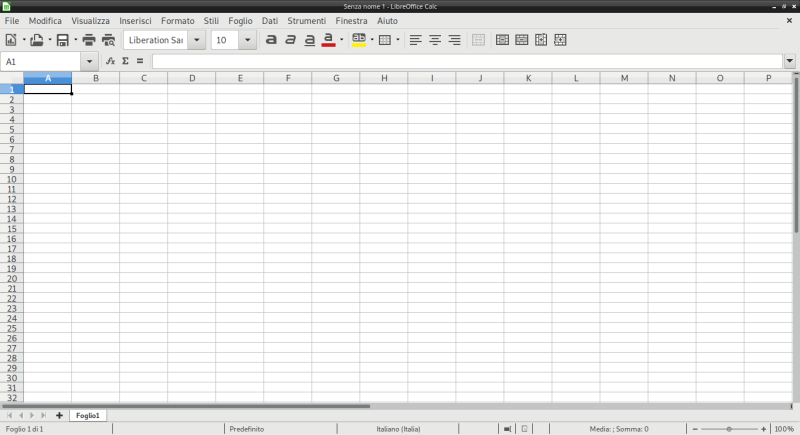The height and width of the screenshot is (435, 800).
Task: Click the document modified status icon
Action: 524,429
